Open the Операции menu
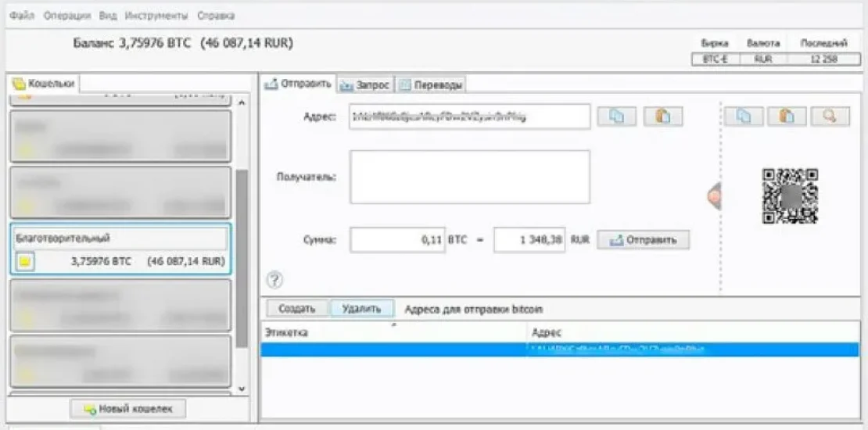868x430 pixels. [66, 16]
